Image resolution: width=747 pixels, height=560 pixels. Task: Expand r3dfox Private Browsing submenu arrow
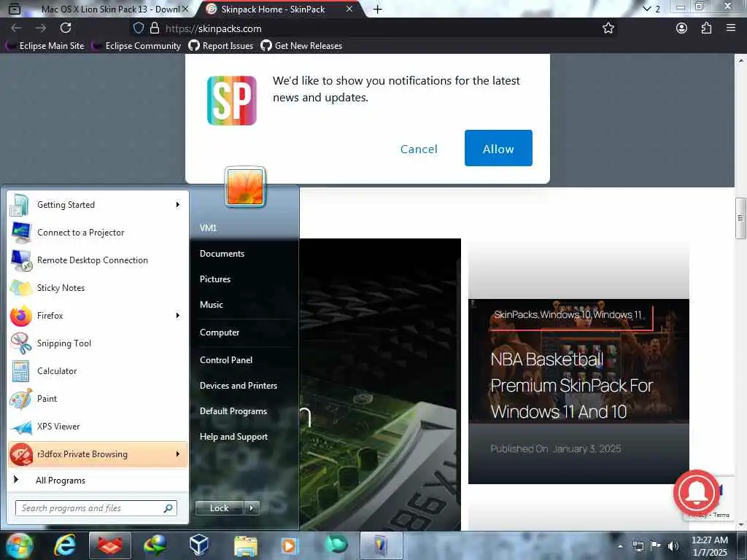coord(178,454)
